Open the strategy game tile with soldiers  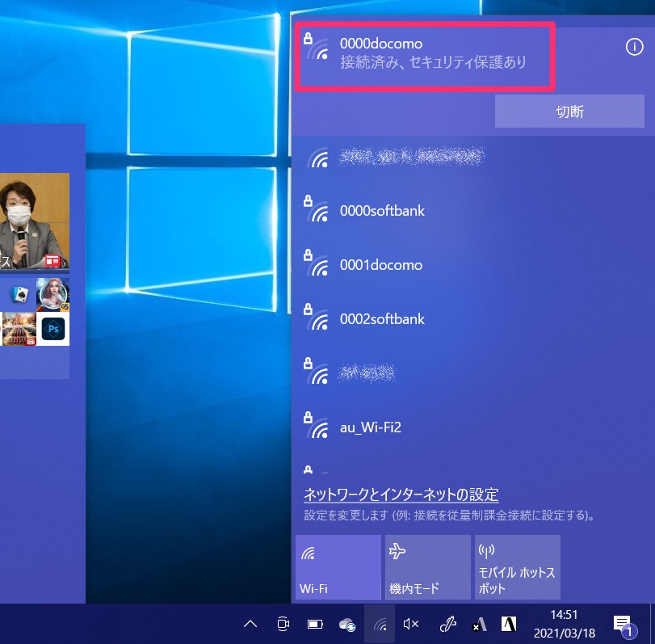(18, 329)
